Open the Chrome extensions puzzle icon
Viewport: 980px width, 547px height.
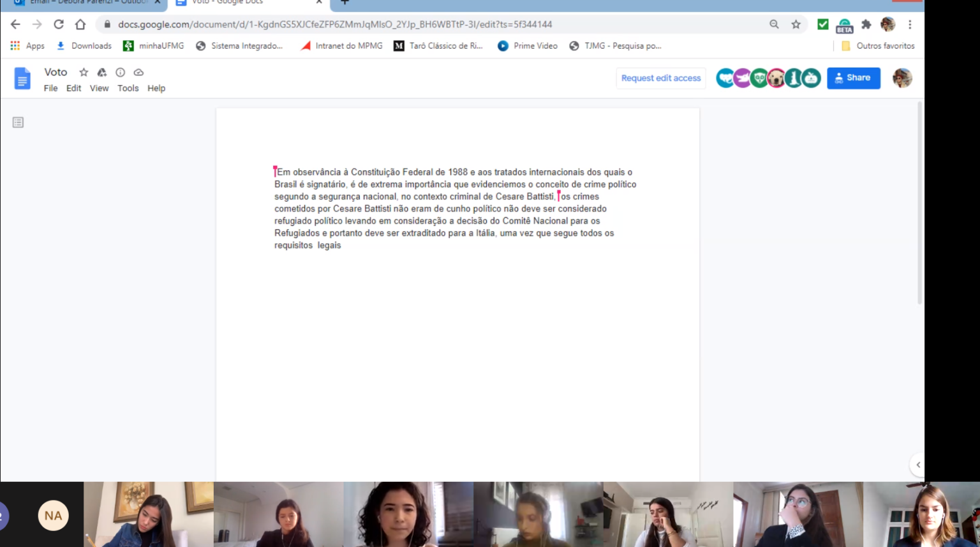[x=866, y=24]
